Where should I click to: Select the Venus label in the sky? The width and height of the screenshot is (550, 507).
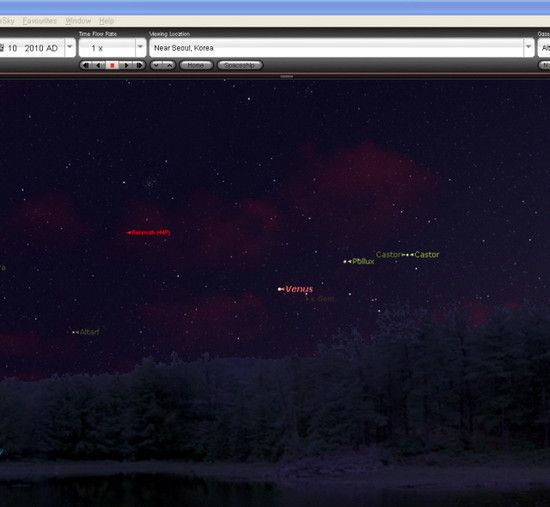coord(299,289)
